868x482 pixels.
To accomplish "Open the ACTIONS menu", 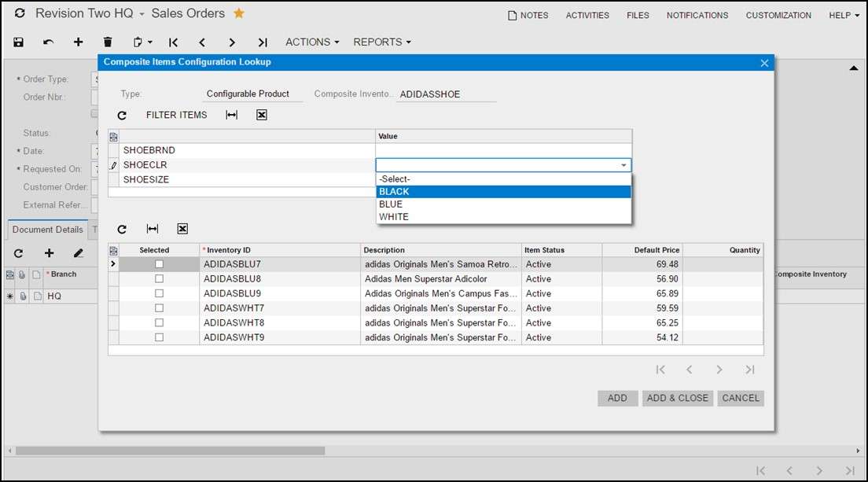I will [311, 42].
